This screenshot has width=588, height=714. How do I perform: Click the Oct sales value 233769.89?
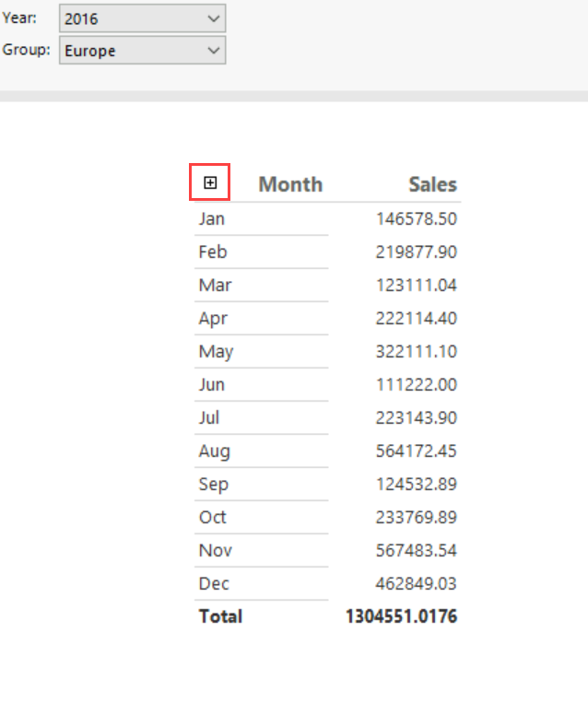[x=417, y=518]
